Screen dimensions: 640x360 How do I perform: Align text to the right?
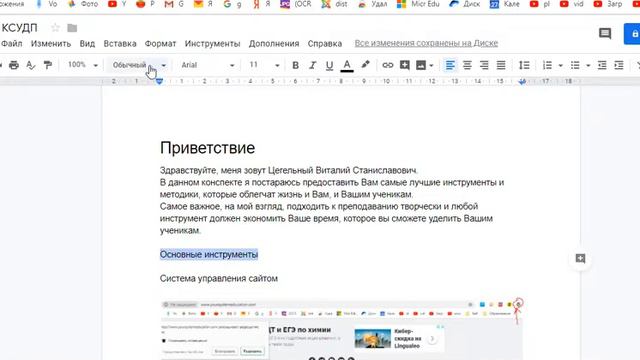[484, 65]
